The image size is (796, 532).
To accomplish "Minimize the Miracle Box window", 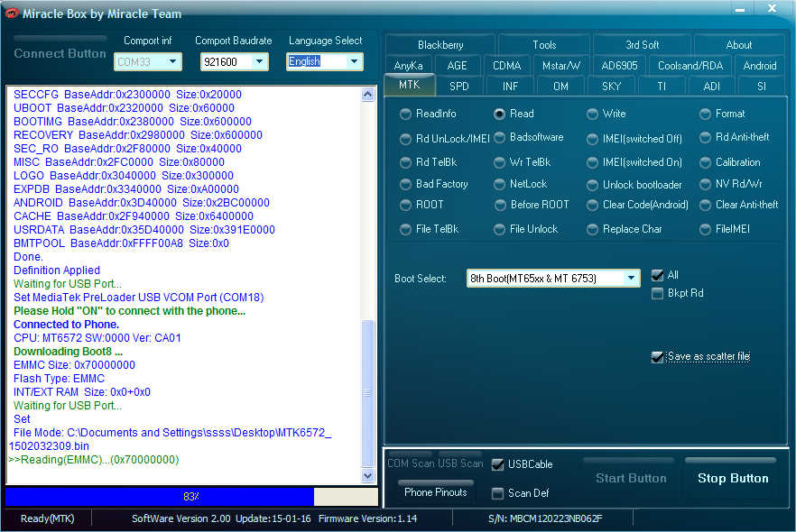I will pos(740,9).
